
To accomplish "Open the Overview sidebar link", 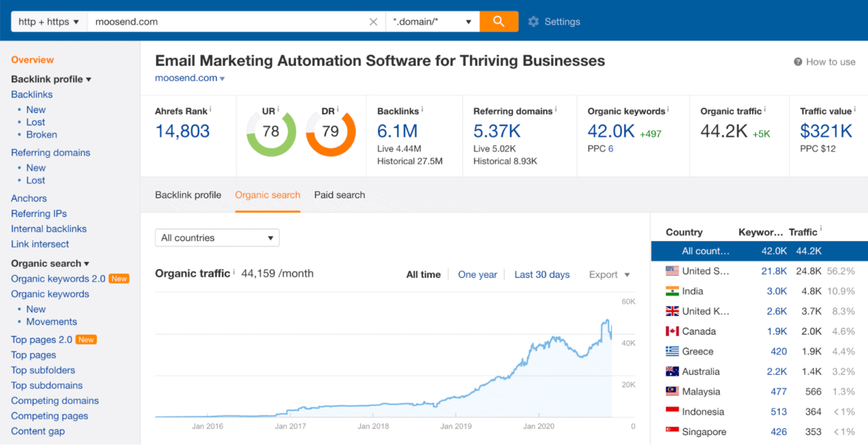I will click(x=33, y=60).
